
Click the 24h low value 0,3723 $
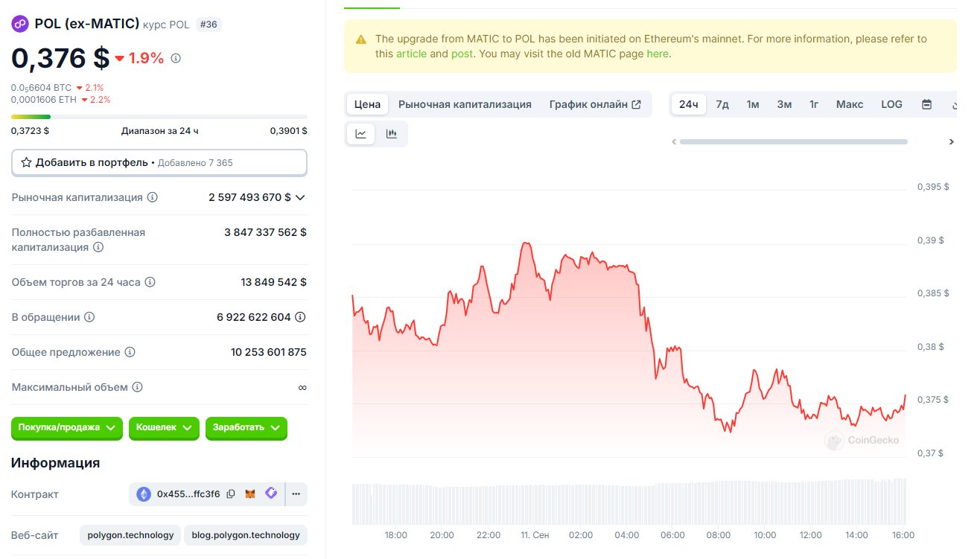[x=31, y=130]
